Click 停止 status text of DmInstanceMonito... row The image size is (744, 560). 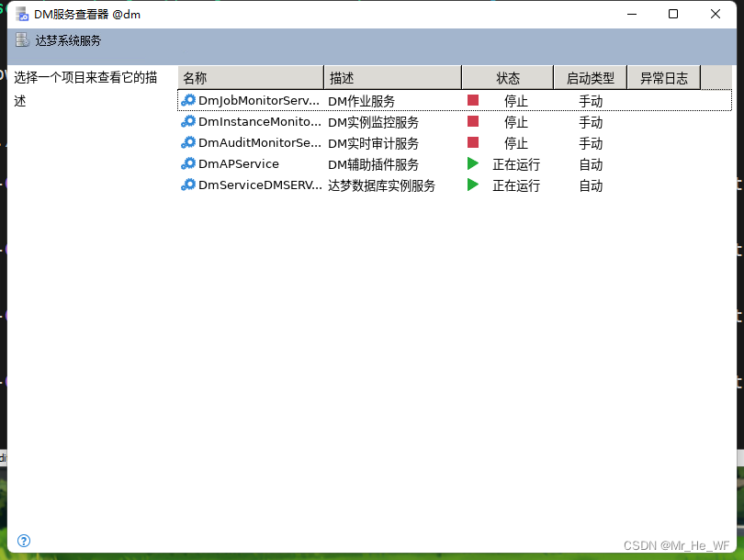point(516,122)
